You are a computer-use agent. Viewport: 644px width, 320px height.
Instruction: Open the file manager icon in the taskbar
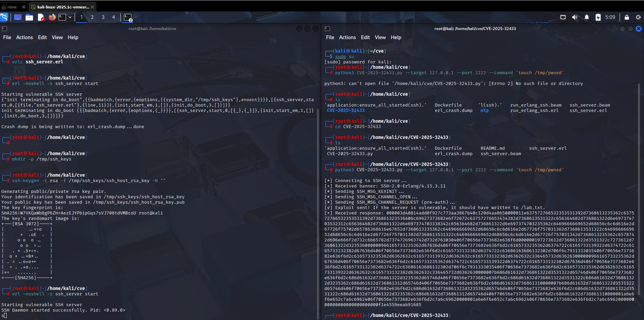click(x=29, y=17)
